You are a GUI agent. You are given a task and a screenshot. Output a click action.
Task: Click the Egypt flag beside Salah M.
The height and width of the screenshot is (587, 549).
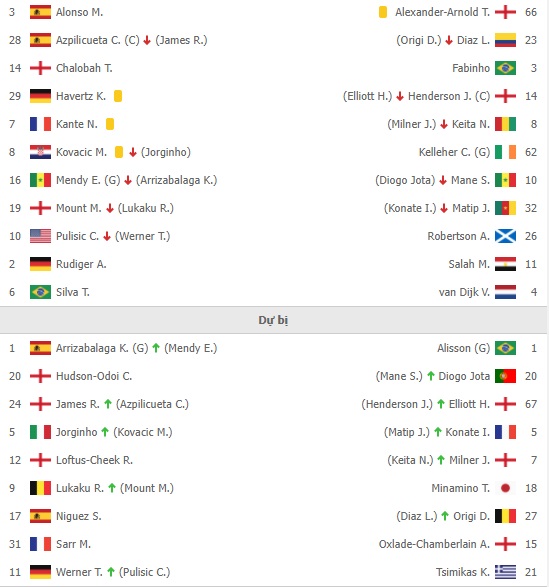[505, 264]
